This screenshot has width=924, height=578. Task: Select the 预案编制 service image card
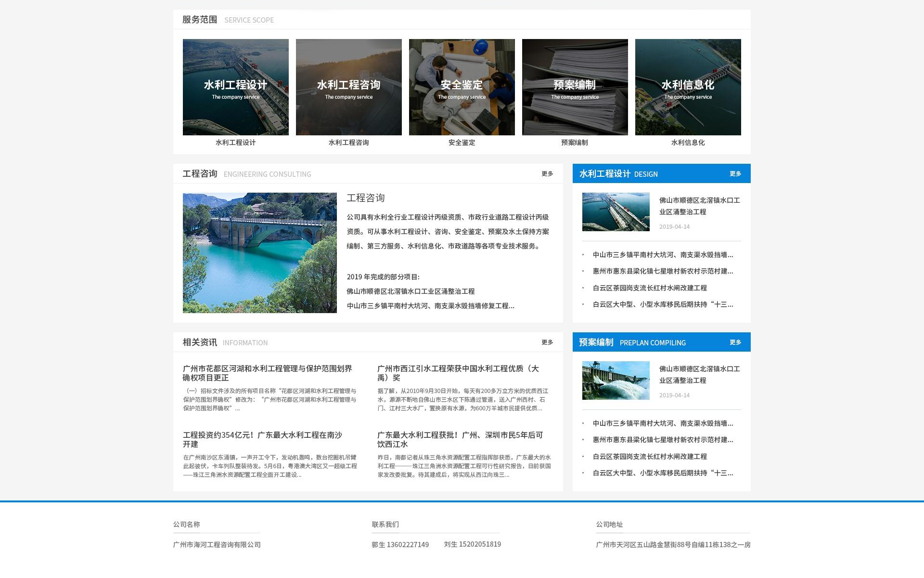pos(575,87)
